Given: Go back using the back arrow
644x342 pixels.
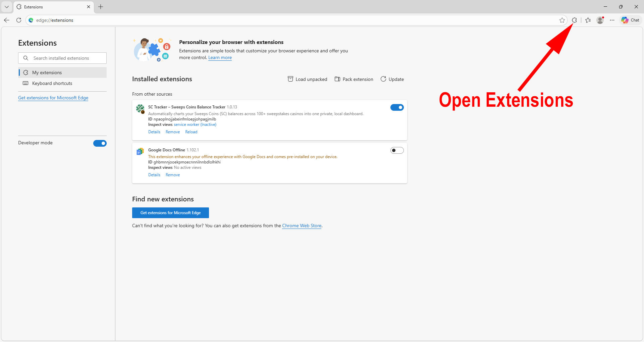Looking at the screenshot, I should point(7,20).
